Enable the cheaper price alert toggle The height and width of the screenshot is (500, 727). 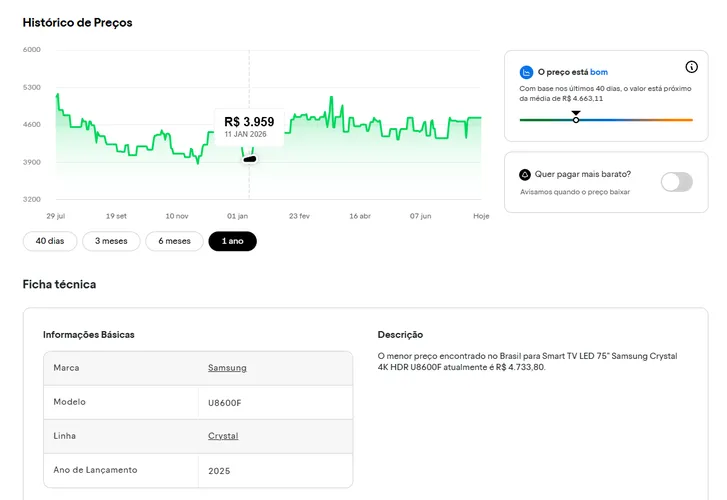pos(677,182)
